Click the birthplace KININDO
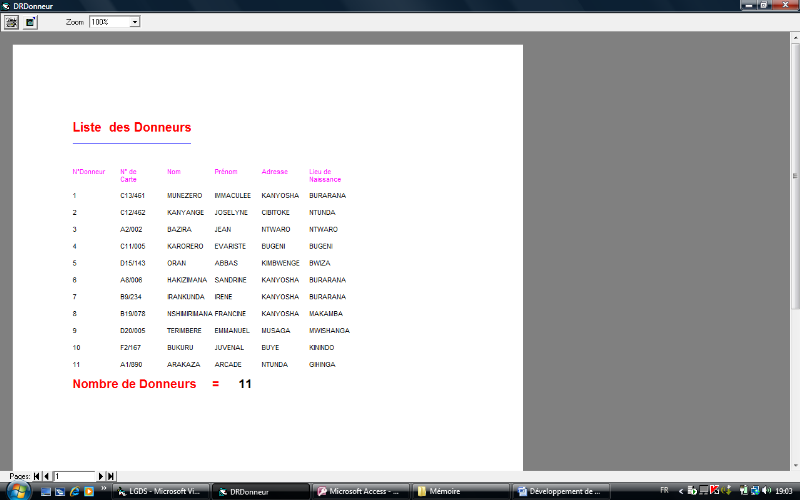Viewport: 800px width, 500px height. pos(321,347)
